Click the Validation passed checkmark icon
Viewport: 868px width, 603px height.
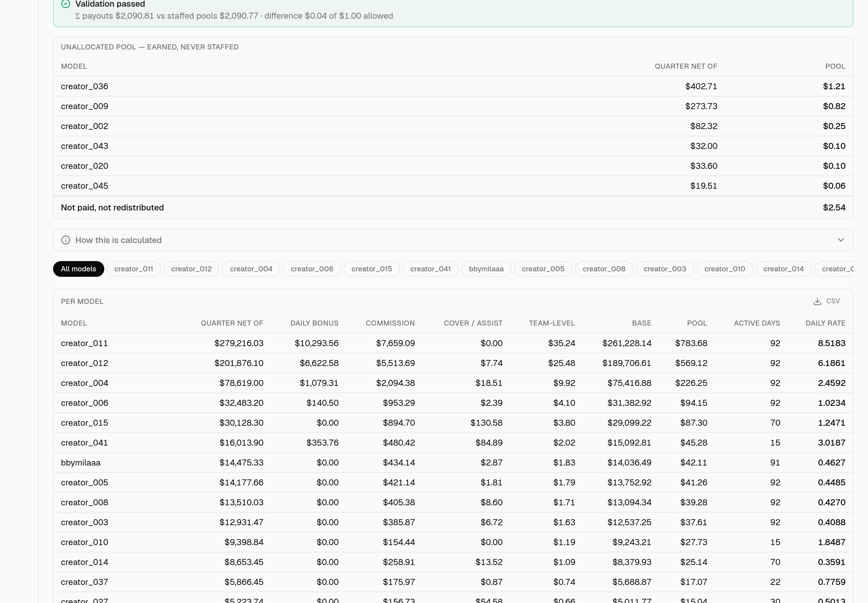pos(66,4)
